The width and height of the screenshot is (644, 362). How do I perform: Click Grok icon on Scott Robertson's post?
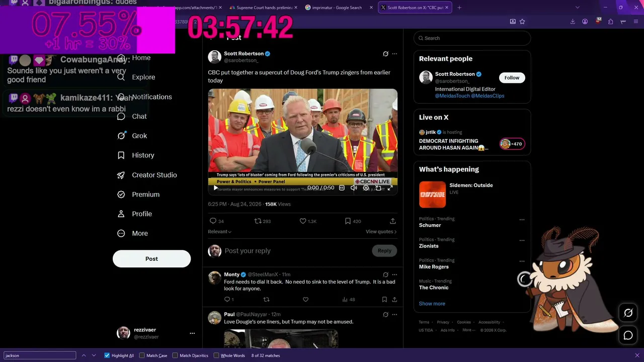[x=385, y=54]
